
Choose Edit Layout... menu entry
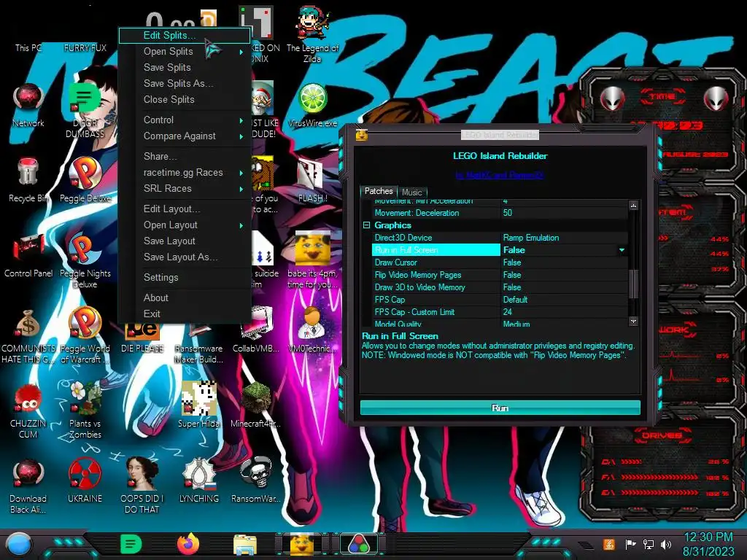pyautogui.click(x=185, y=209)
